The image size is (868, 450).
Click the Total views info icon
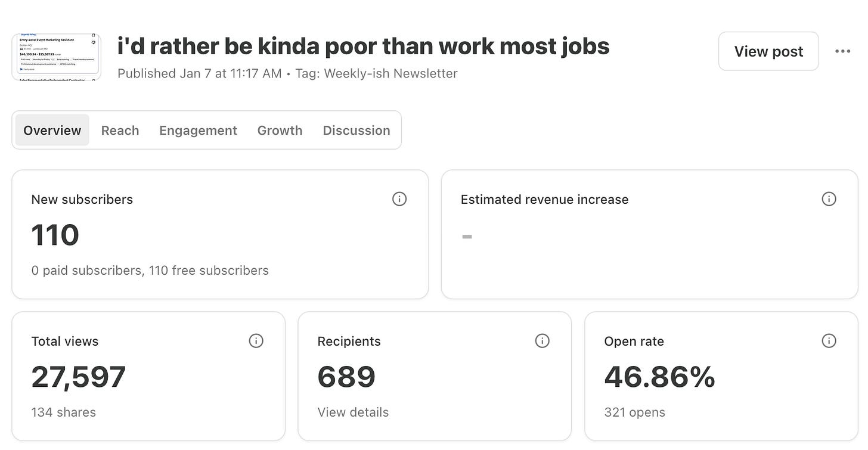point(256,341)
